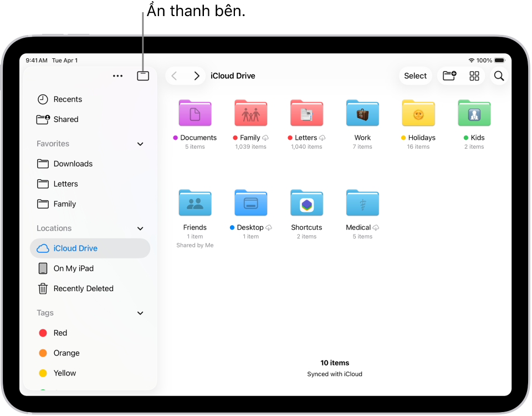The width and height of the screenshot is (532, 416).
Task: Tap the Select button
Action: coord(415,75)
